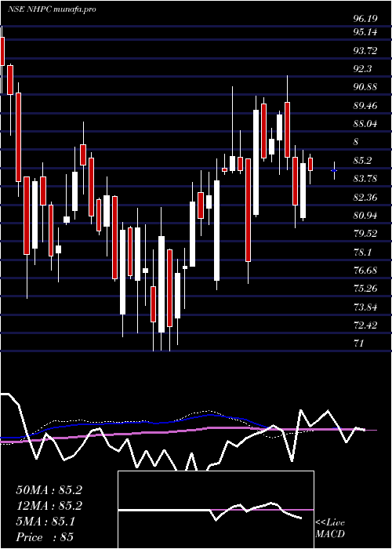
Task: Select the 93.72 price level label
Action: tap(365, 51)
